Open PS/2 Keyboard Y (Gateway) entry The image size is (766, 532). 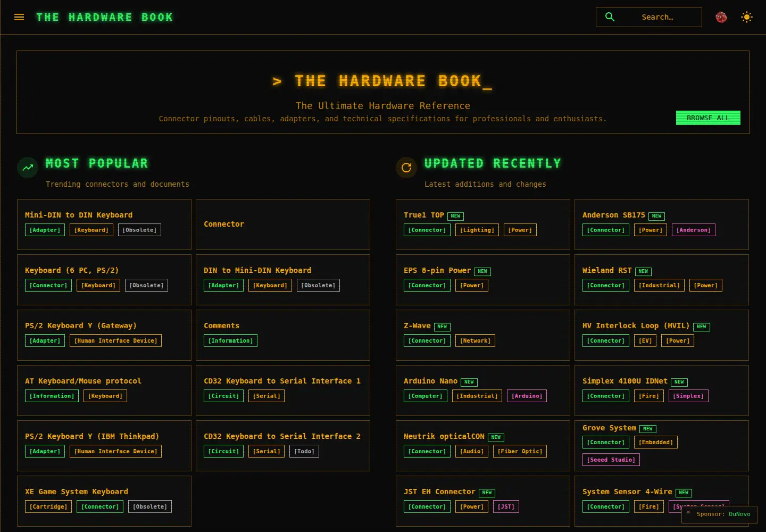104,335
